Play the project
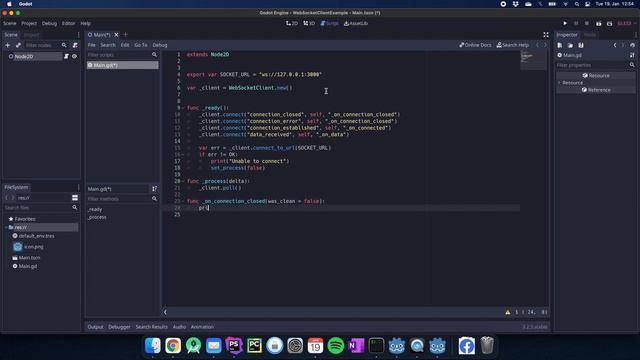This screenshot has width=640, height=360. pyautogui.click(x=565, y=24)
